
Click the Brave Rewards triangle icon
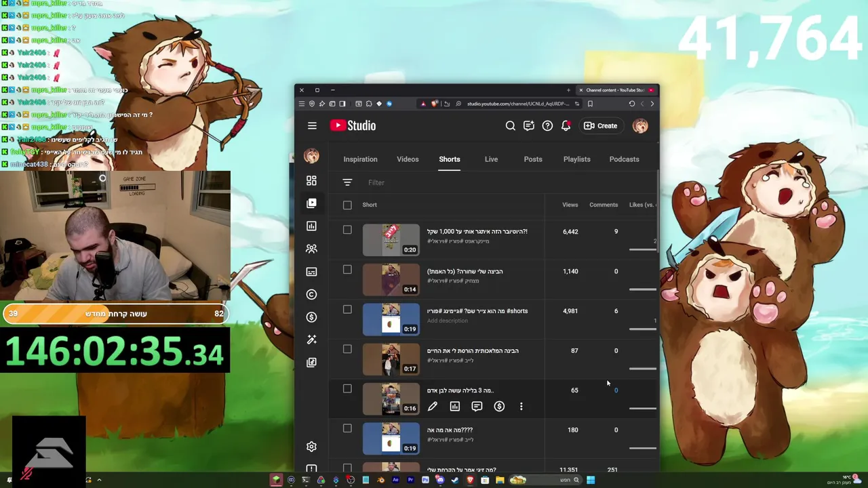423,104
